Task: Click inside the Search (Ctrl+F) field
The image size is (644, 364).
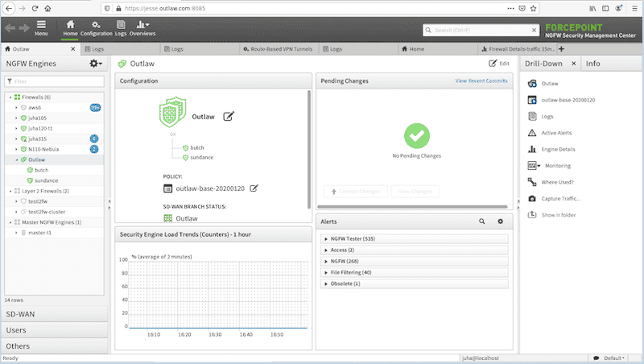Action: [x=481, y=30]
